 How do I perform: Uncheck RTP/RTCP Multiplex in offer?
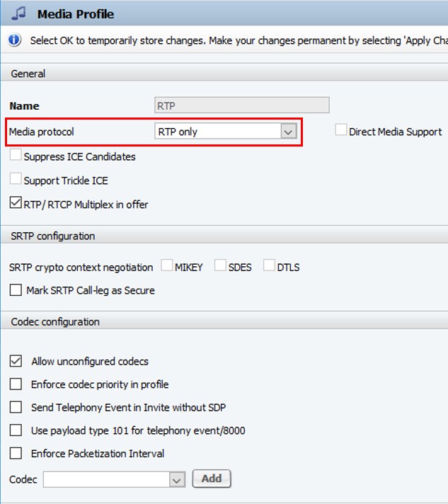(x=16, y=202)
